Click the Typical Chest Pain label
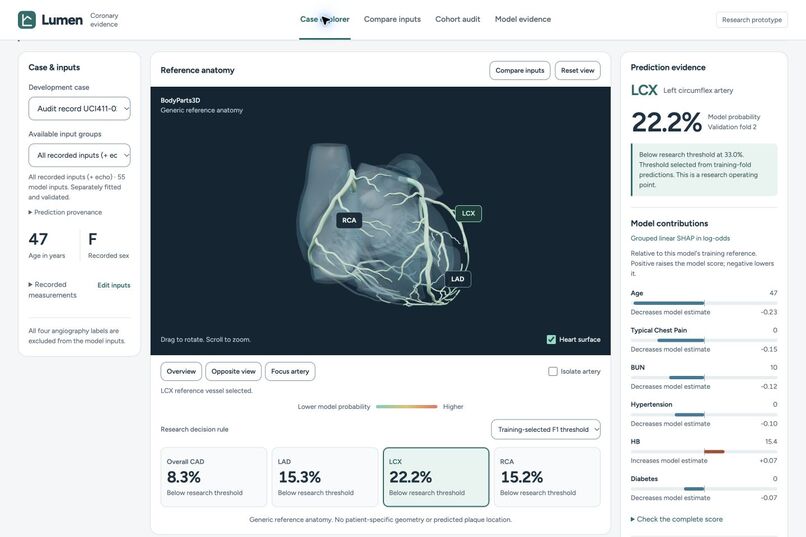 tap(658, 330)
